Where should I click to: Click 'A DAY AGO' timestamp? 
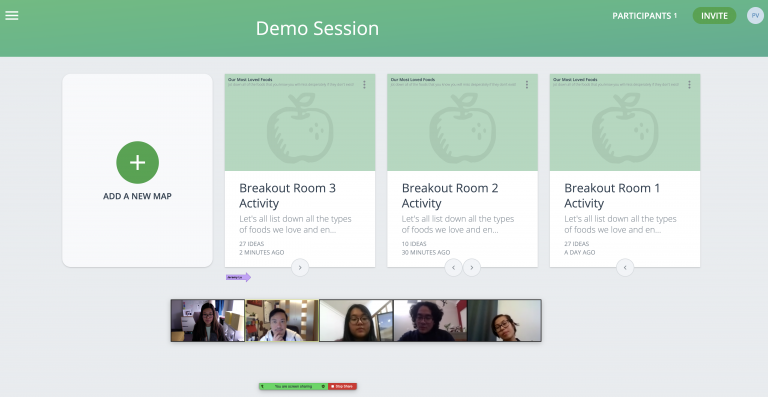pos(580,253)
